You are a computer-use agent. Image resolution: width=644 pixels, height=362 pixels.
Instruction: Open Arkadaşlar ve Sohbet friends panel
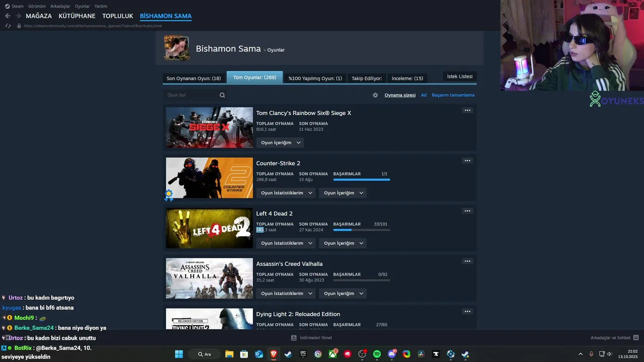pyautogui.click(x=614, y=338)
